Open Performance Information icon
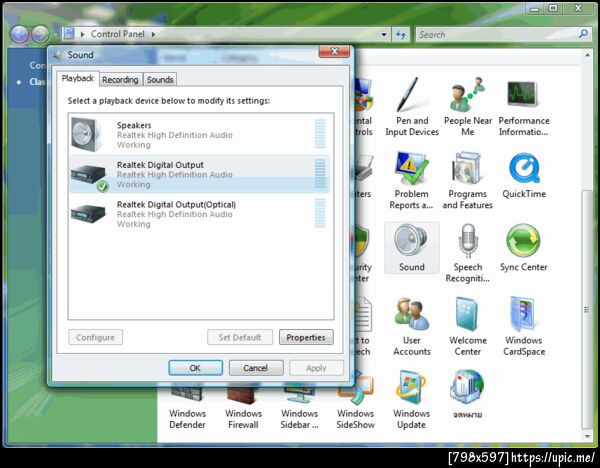This screenshot has width=600, height=468. pyautogui.click(x=523, y=106)
